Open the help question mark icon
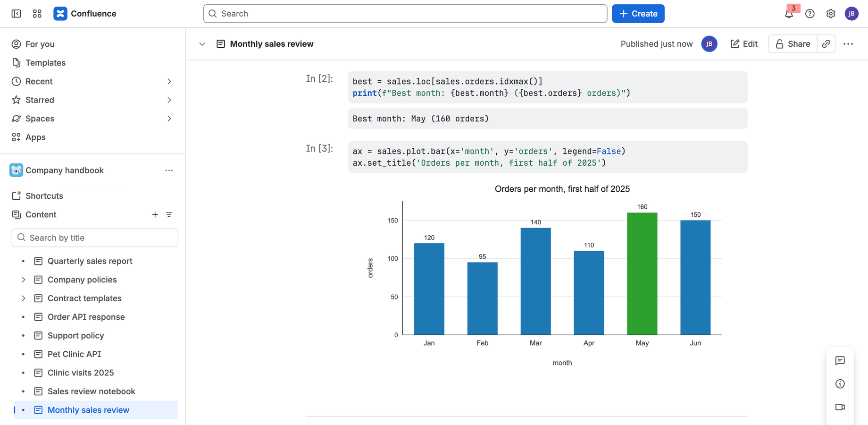 pyautogui.click(x=810, y=14)
